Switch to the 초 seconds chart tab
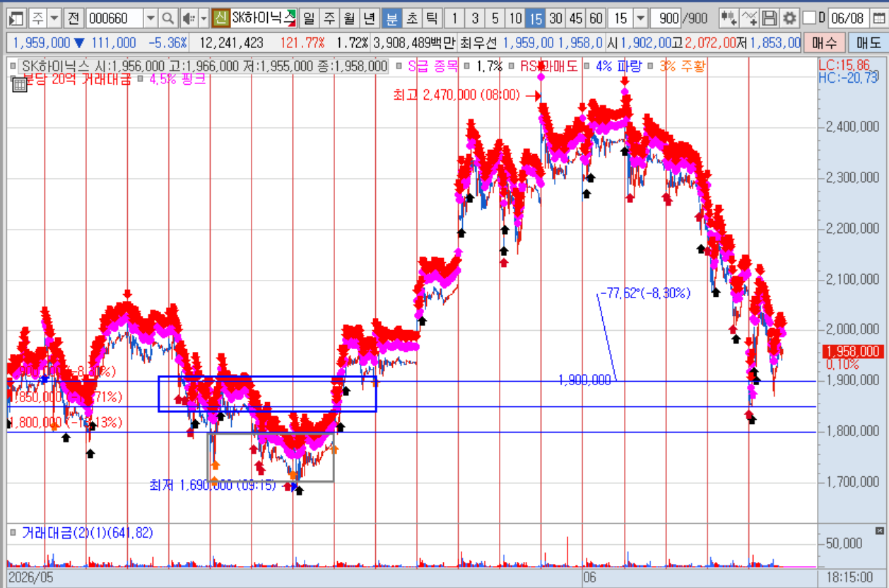 (x=411, y=18)
